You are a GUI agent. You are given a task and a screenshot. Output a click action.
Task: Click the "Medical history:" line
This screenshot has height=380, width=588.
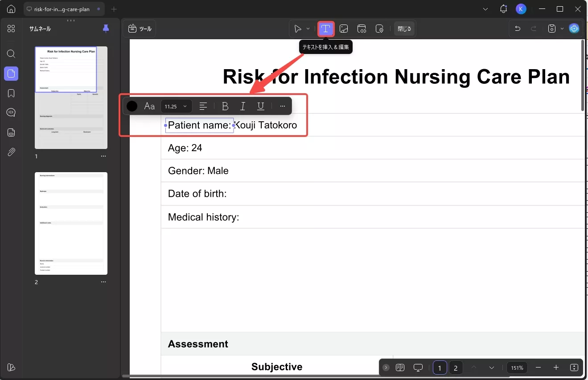(x=204, y=217)
